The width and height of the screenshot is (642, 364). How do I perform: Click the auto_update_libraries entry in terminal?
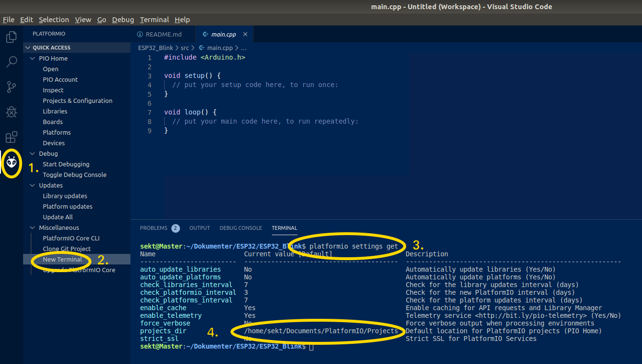(x=180, y=269)
